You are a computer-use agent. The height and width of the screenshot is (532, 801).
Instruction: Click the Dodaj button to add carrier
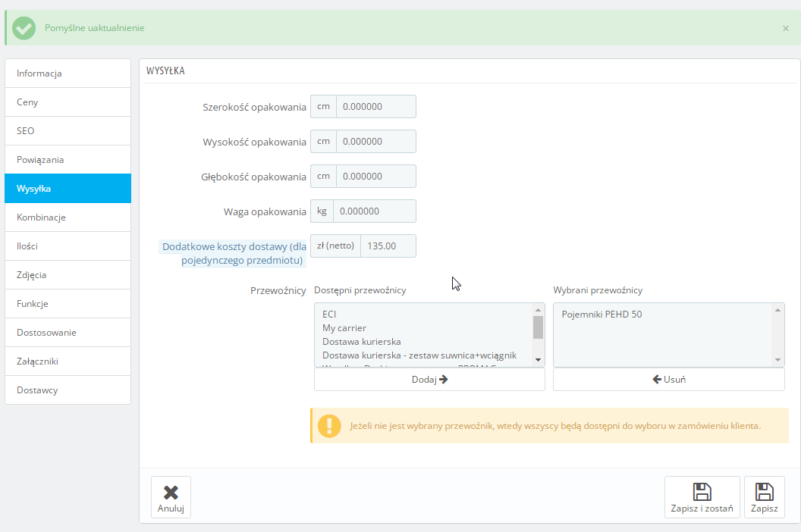pos(429,380)
